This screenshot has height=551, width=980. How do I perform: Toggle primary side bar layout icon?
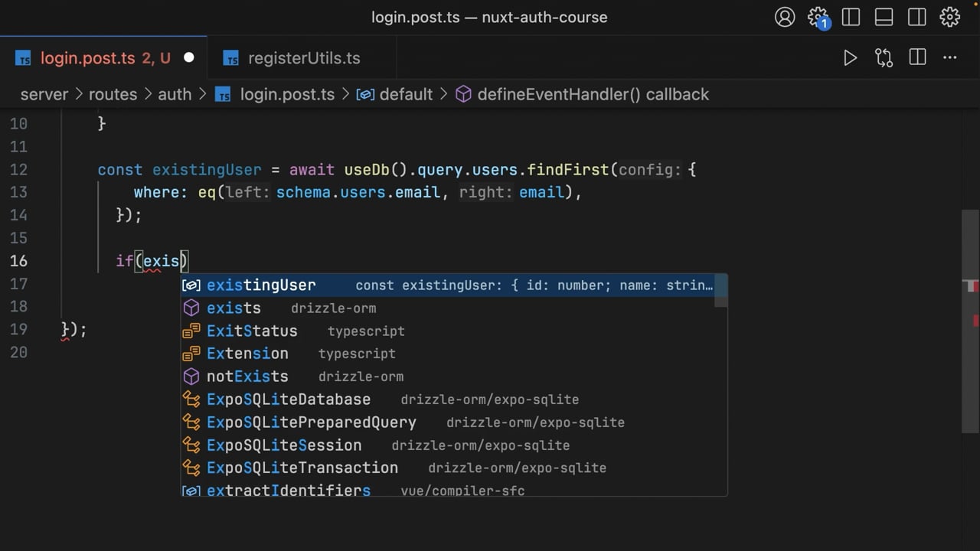coord(851,17)
